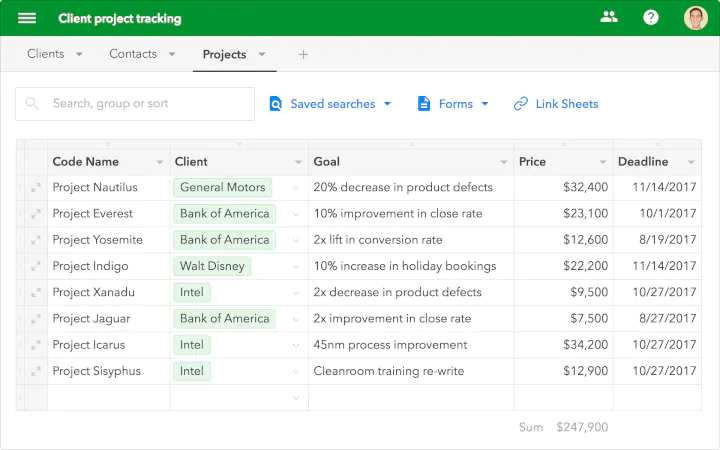
Task: Select the Project Nautilus cell
Action: click(108, 187)
